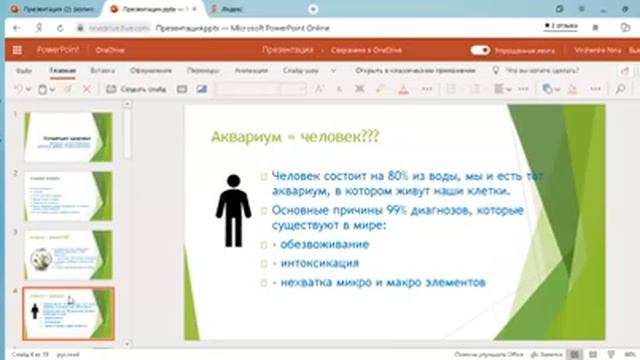The width and height of the screenshot is (640, 360).
Task: Open the font name combo box
Action: pyautogui.click(x=248, y=89)
